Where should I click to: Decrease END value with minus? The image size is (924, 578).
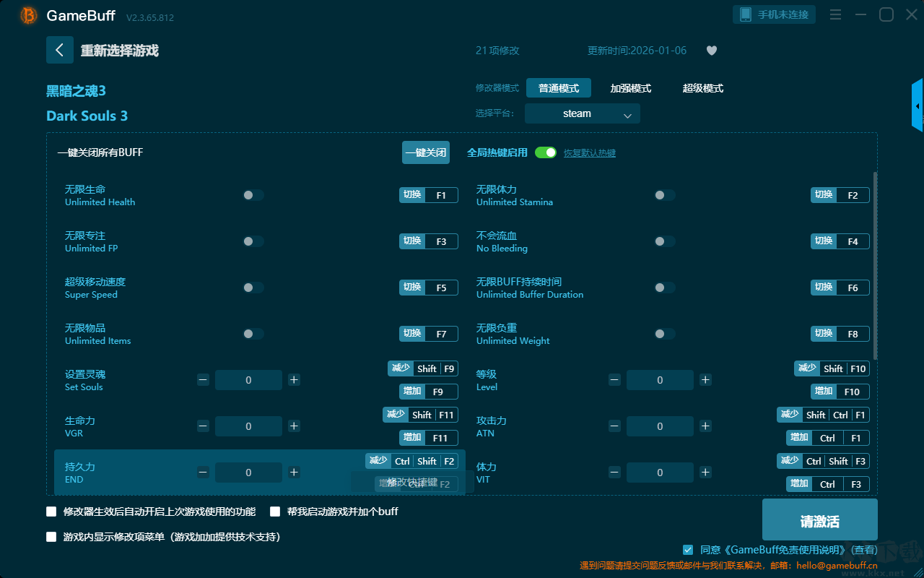204,473
